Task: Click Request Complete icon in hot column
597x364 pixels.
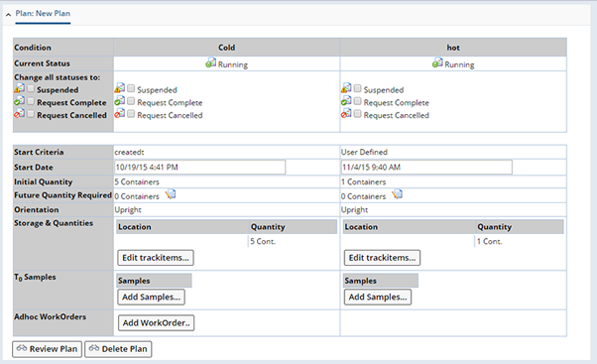Action: (346, 101)
